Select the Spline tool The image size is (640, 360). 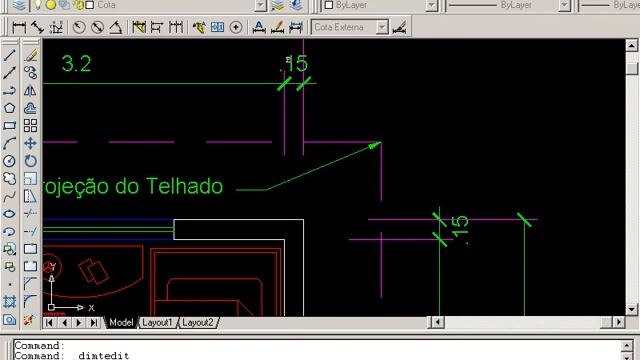coord(9,196)
